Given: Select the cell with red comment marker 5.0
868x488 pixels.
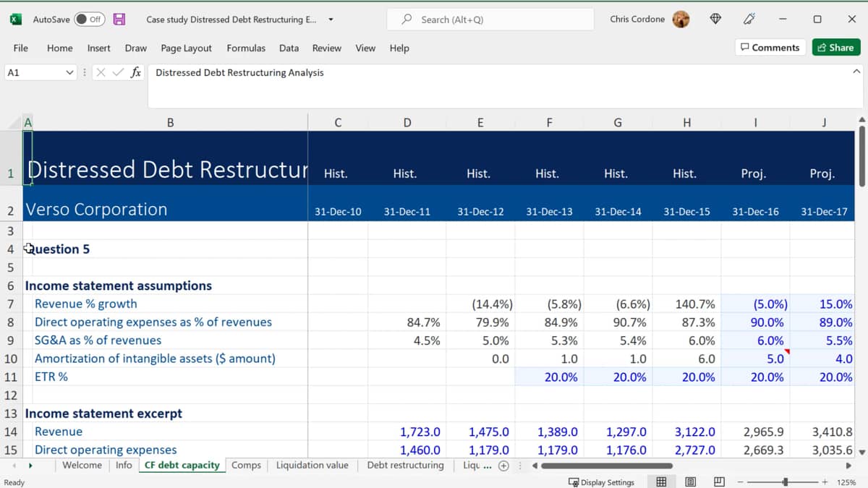Looking at the screenshot, I should (x=755, y=359).
